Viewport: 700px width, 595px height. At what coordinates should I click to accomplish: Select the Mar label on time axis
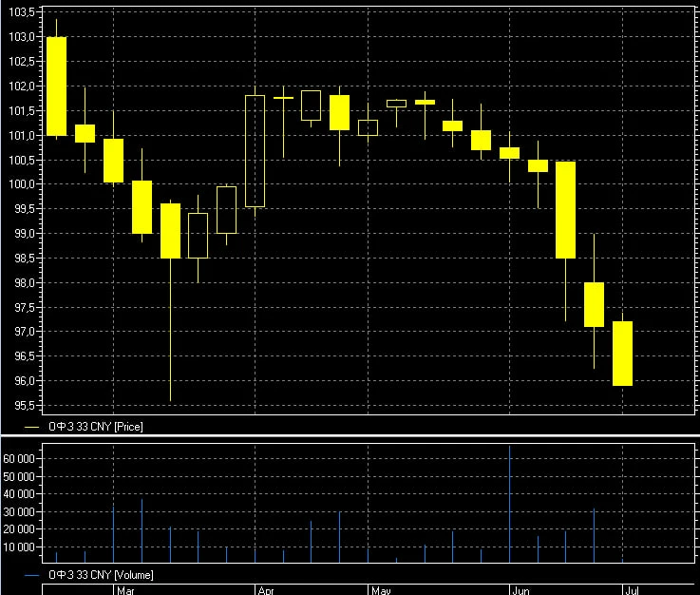125,590
